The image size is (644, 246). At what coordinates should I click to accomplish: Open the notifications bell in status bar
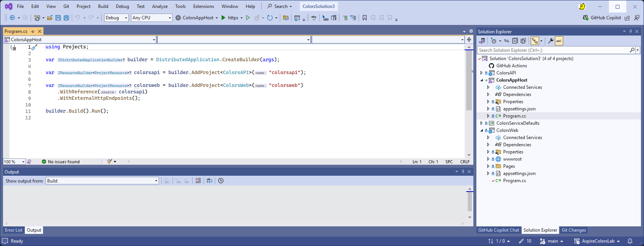[x=630, y=241]
